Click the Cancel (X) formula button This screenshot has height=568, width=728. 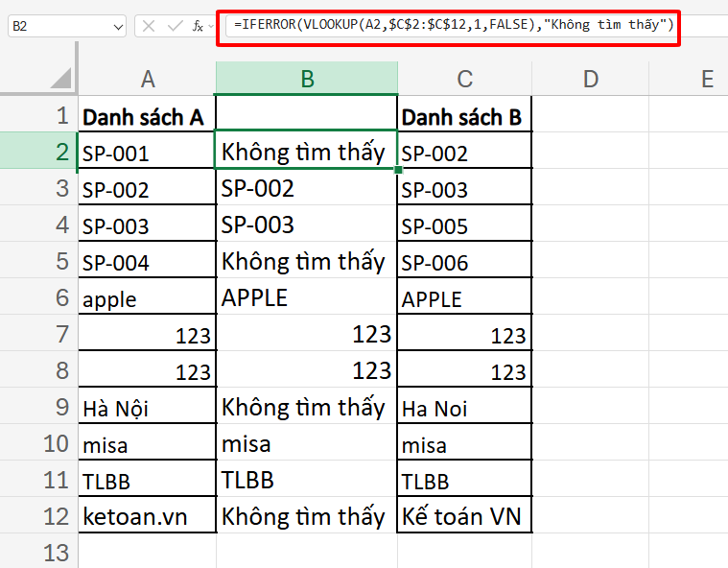149,26
